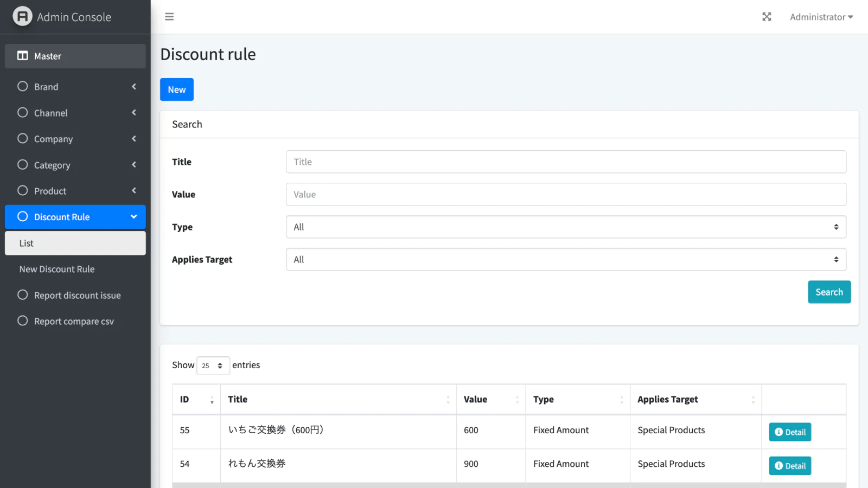This screenshot has height=488, width=868.
Task: Click the Search button
Action: pos(829,292)
